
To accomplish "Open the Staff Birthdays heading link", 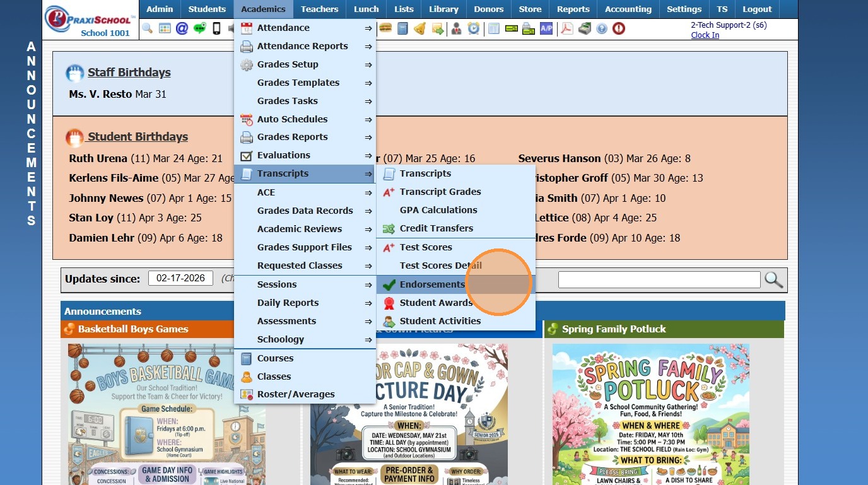I will click(x=129, y=73).
